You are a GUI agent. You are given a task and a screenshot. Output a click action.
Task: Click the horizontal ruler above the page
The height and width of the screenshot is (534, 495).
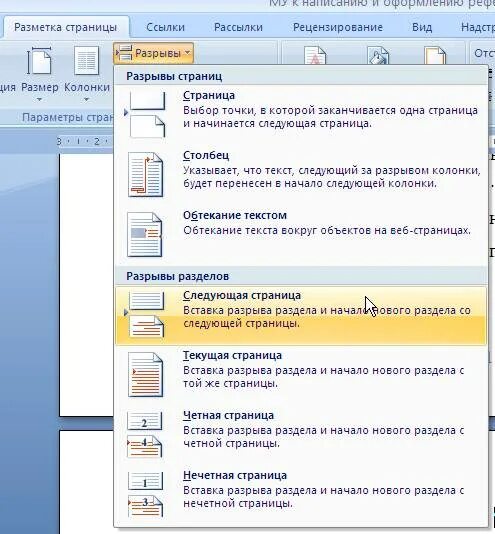85,141
